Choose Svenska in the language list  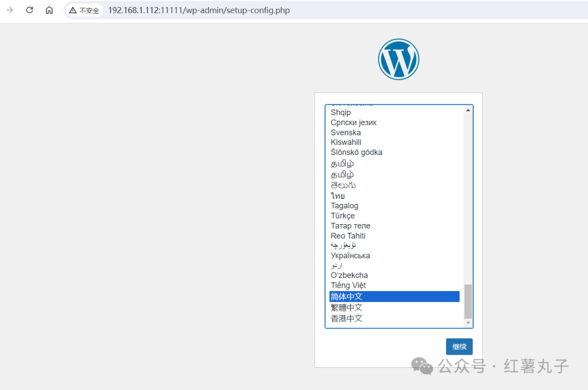(x=346, y=133)
